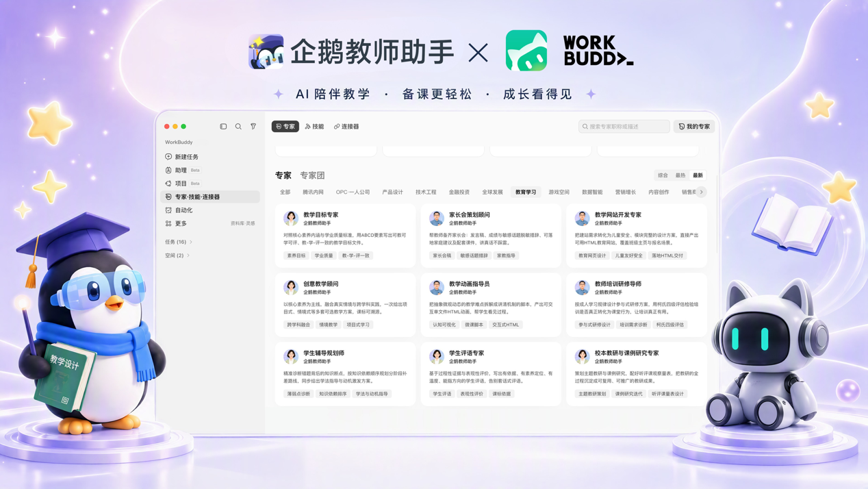Viewport: 868px width, 489px height.
Task: Click the 素养目标 tag
Action: coord(296,255)
